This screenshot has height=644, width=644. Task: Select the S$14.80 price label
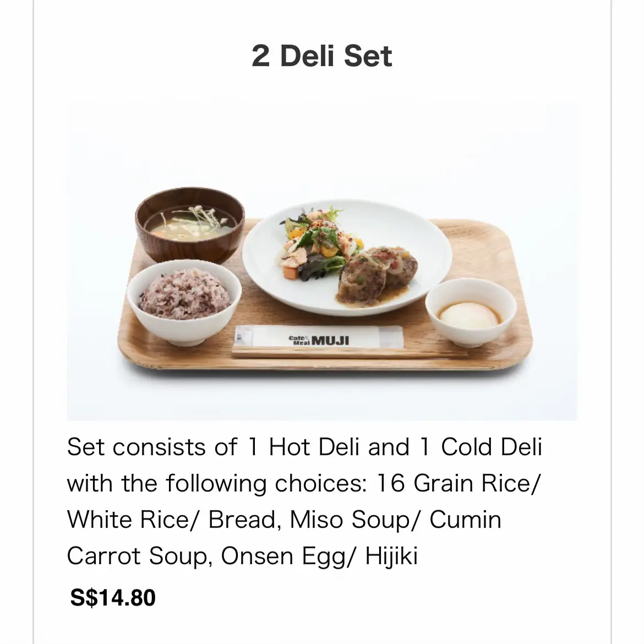pyautogui.click(x=113, y=597)
